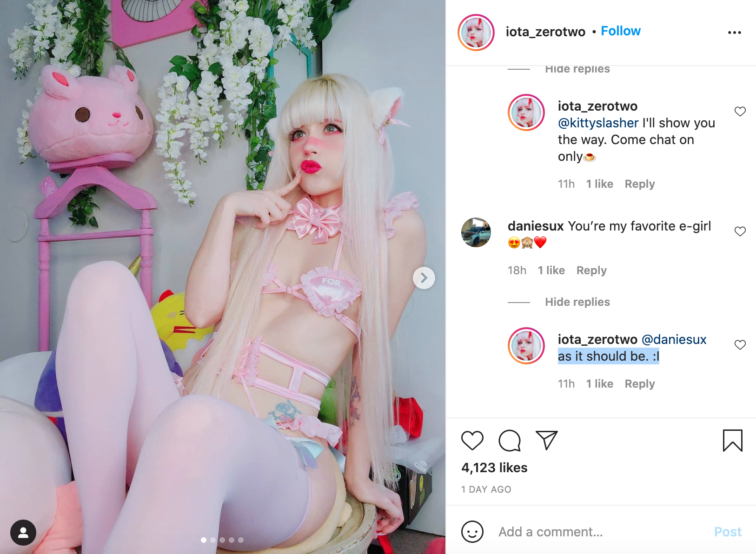
Task: Open the @kittyslasher mention link
Action: pos(598,123)
